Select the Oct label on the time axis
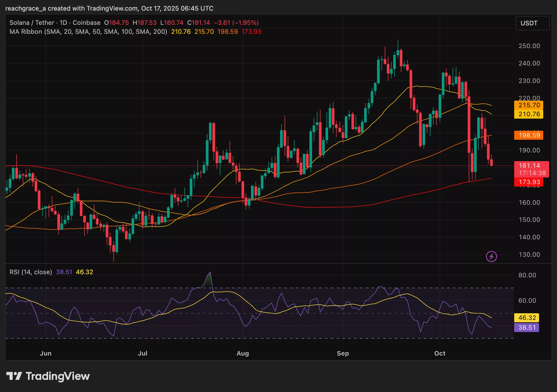557x392 pixels. (440, 353)
